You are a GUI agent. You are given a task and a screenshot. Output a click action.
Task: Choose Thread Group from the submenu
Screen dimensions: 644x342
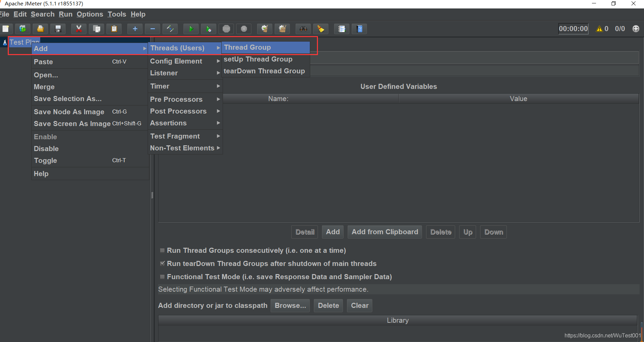tap(266, 47)
